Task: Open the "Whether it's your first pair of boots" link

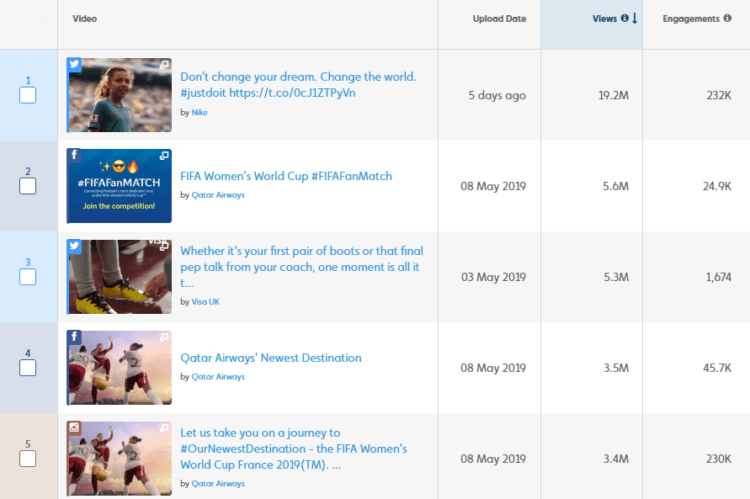Action: click(302, 267)
